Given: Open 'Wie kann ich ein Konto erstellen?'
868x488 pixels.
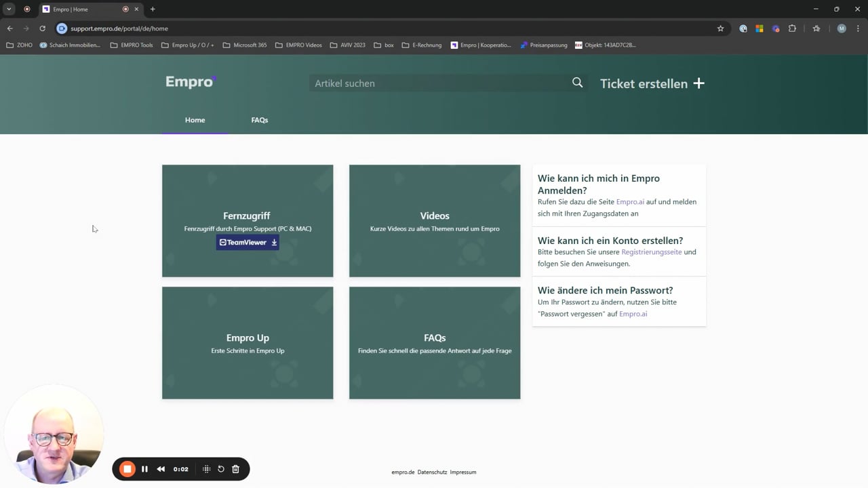Looking at the screenshot, I should click(x=610, y=241).
